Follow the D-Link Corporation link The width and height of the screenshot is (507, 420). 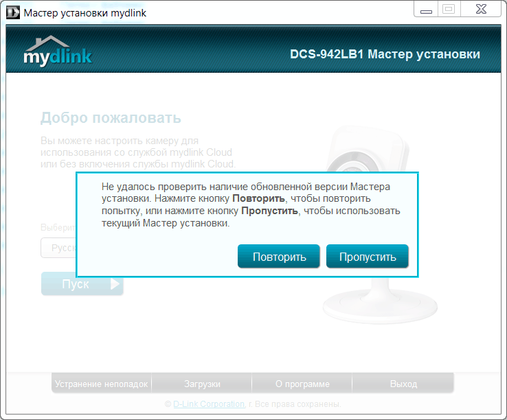[x=209, y=404]
